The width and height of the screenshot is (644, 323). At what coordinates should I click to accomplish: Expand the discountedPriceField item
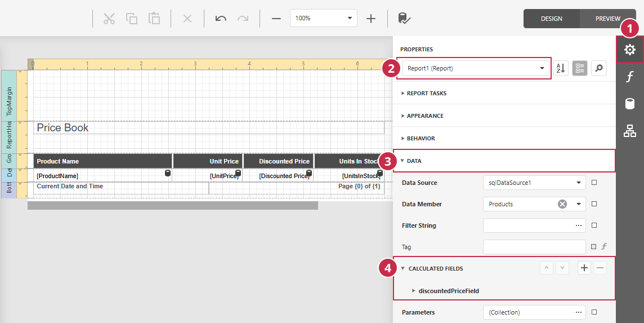(414, 290)
